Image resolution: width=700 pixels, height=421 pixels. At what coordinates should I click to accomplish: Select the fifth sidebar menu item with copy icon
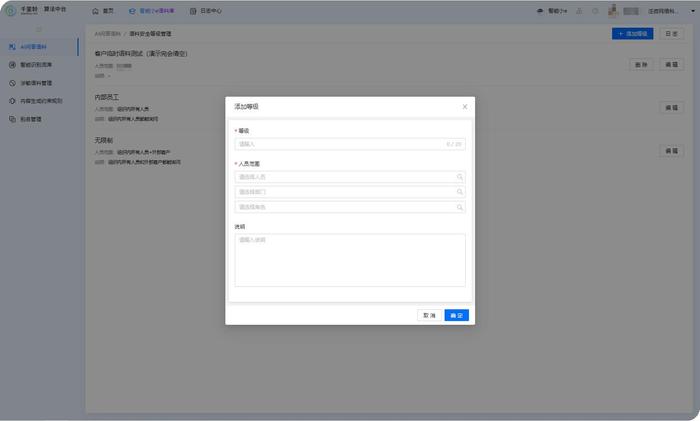point(39,119)
